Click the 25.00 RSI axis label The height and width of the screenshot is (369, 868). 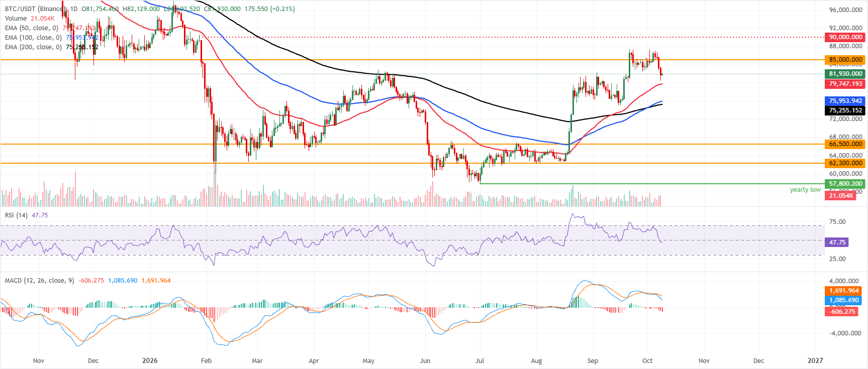[x=837, y=259]
